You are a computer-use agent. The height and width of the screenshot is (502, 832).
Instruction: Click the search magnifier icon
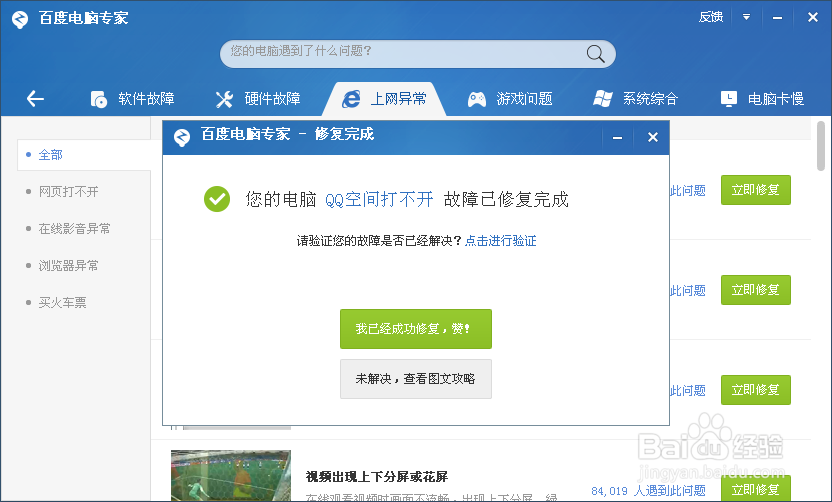click(x=595, y=54)
